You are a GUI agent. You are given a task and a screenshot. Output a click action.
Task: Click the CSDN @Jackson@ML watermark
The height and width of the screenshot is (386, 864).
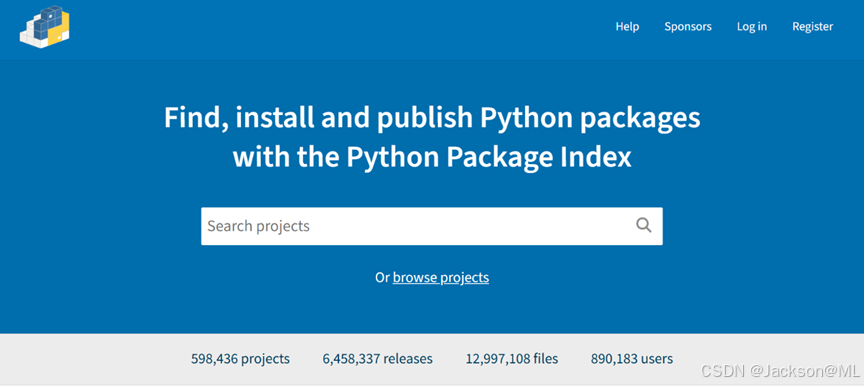pyautogui.click(x=780, y=371)
